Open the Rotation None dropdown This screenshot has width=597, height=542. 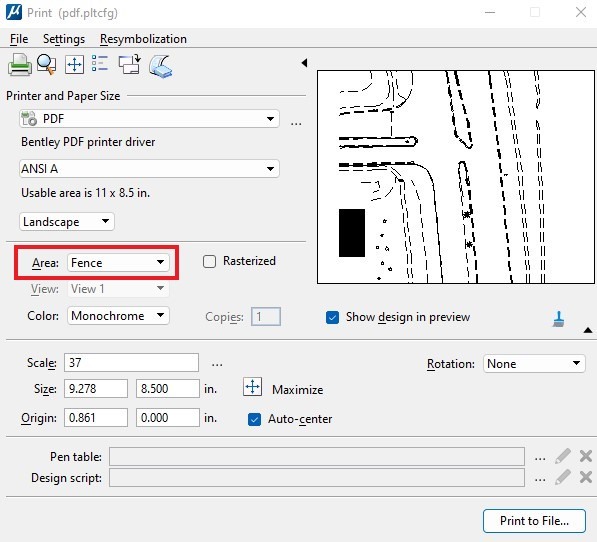534,364
